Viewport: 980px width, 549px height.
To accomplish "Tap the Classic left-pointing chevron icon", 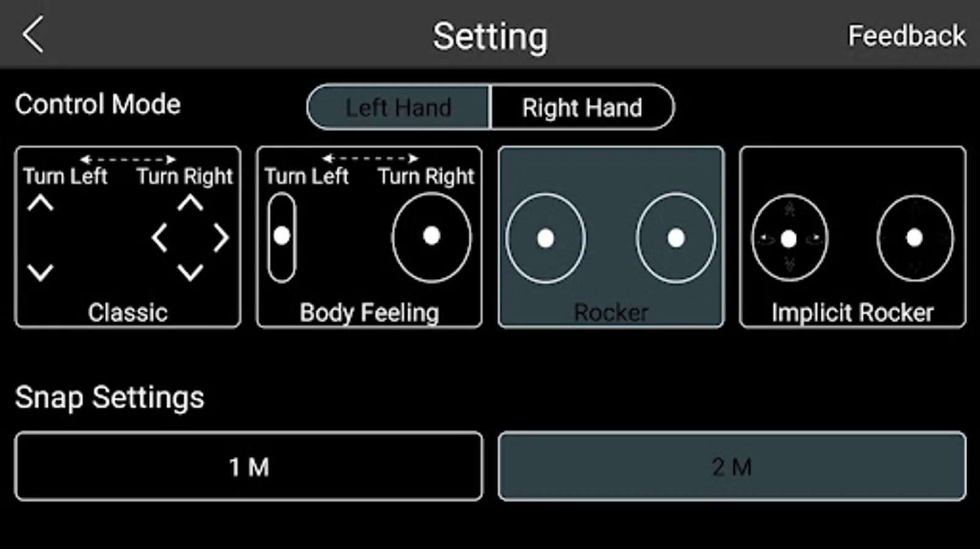I will 159,238.
